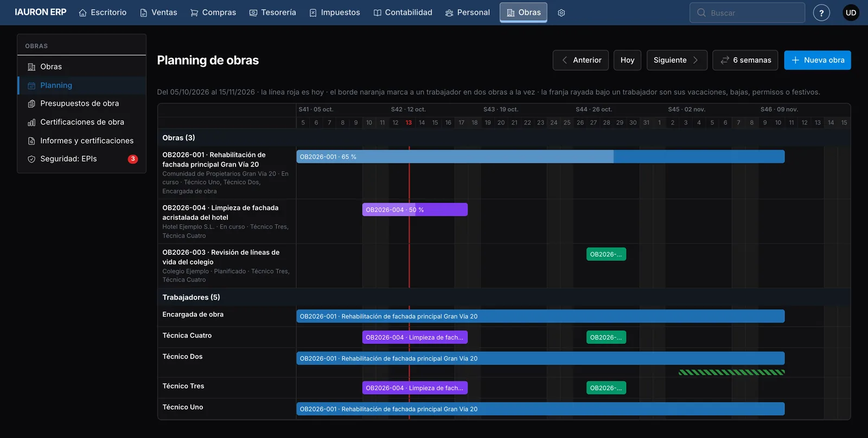The image size is (868, 438).
Task: Click Técnico Tres's green OB2026 bar
Action: [x=606, y=388]
